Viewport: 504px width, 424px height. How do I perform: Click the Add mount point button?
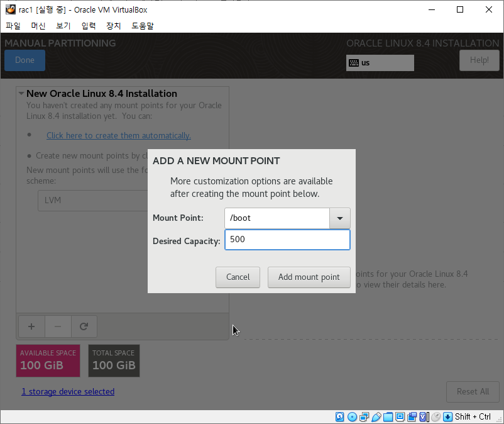point(309,277)
